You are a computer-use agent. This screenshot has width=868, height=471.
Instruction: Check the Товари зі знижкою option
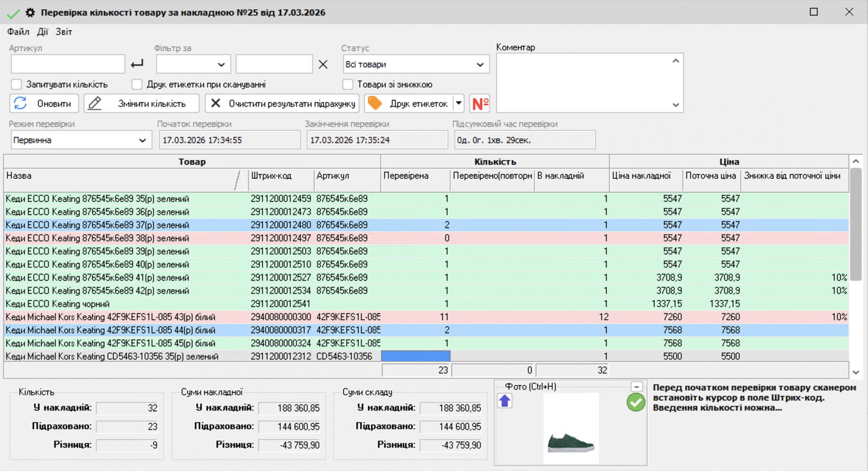pyautogui.click(x=348, y=84)
